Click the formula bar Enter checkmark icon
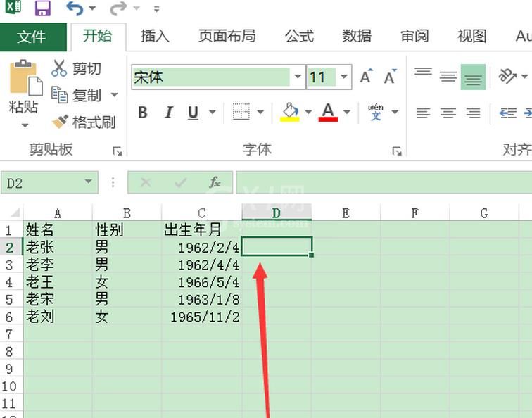 coord(180,182)
